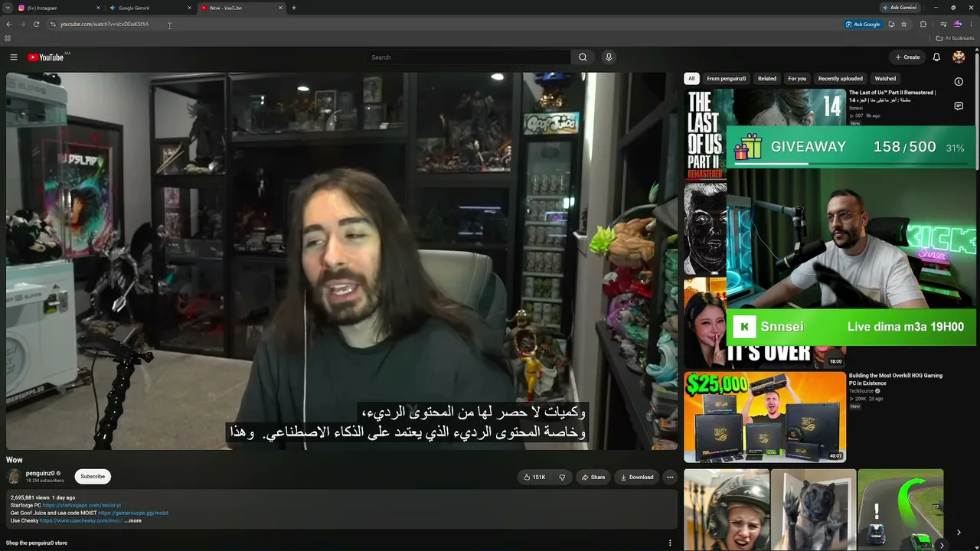
Task: Close the Instagram tab
Action: pyautogui.click(x=98, y=8)
